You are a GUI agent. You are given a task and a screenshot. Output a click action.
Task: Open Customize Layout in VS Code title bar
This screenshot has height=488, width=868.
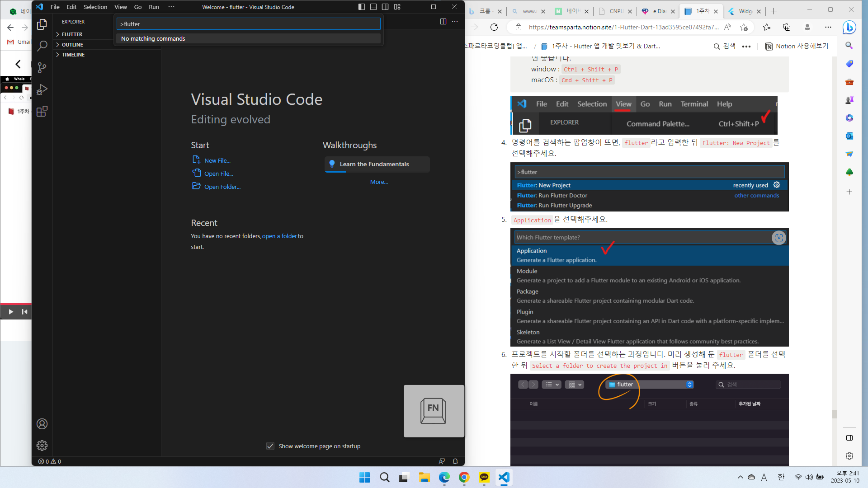[397, 7]
